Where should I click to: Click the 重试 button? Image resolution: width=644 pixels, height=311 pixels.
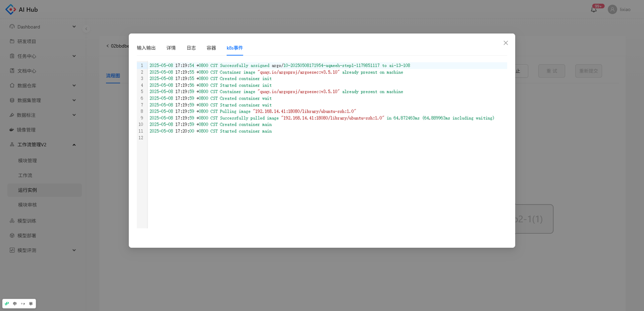(x=551, y=71)
